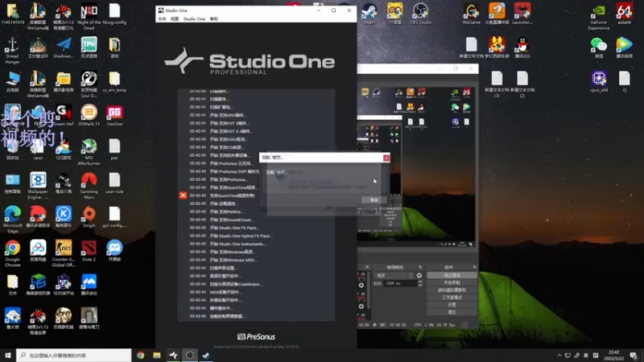Image resolution: width=644 pixels, height=362 pixels.
Task: Open the YY desktop shortcut
Action: [x=394, y=13]
